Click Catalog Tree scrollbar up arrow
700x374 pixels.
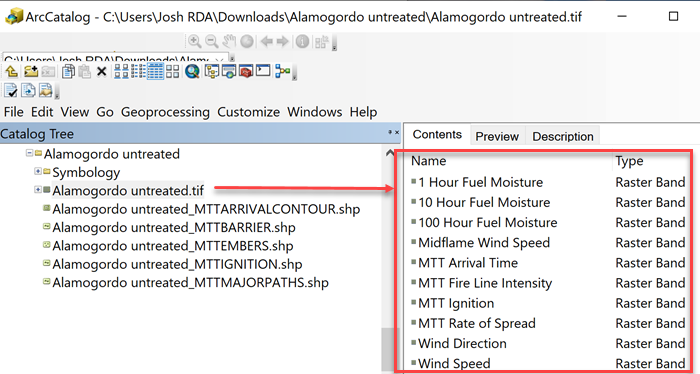(x=389, y=153)
